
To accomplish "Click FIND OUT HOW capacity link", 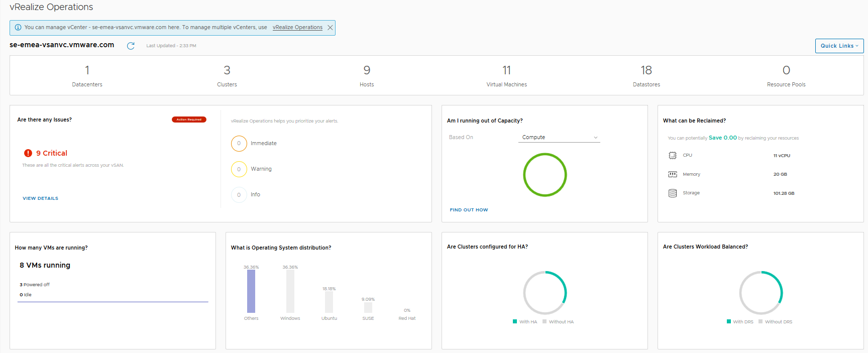I will (469, 210).
